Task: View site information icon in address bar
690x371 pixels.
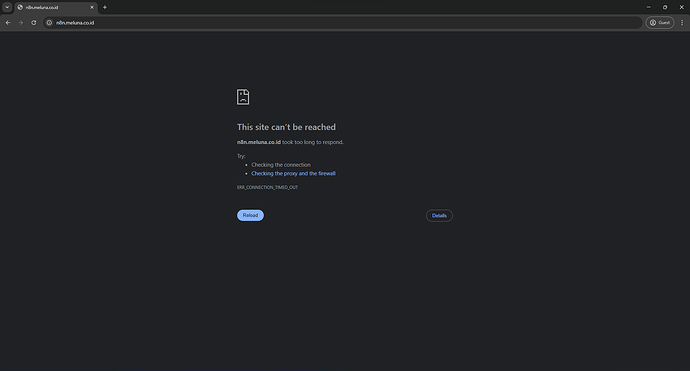Action: pyautogui.click(x=49, y=22)
